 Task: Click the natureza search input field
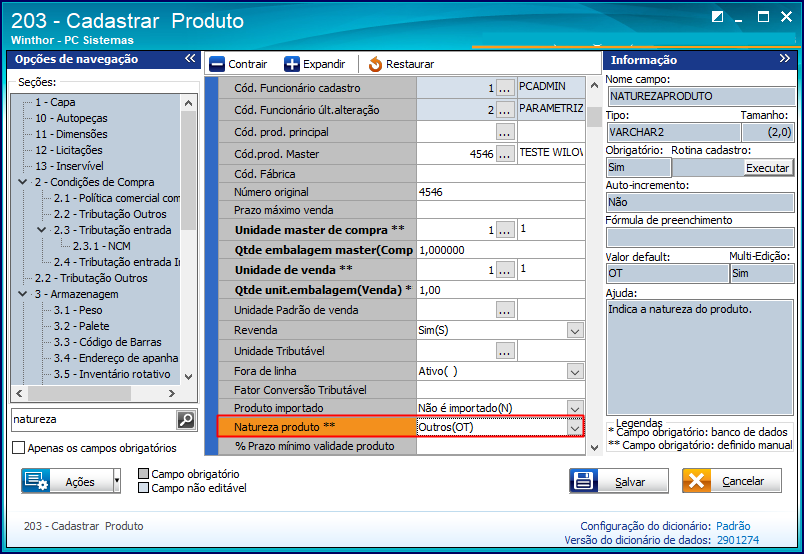[x=94, y=420]
